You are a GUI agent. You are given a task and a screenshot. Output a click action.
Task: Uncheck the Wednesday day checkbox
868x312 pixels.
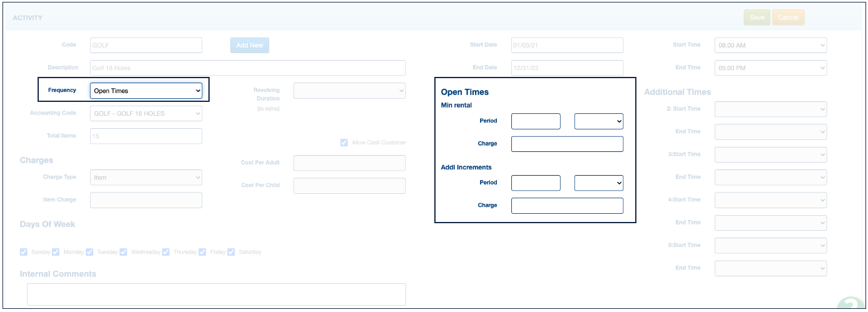(x=123, y=252)
